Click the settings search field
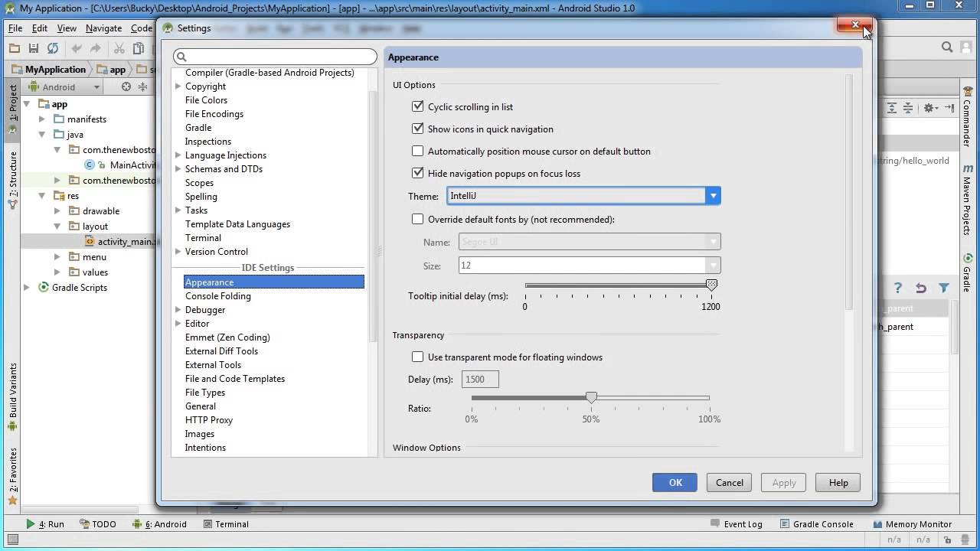Image resolution: width=980 pixels, height=551 pixels. click(275, 57)
